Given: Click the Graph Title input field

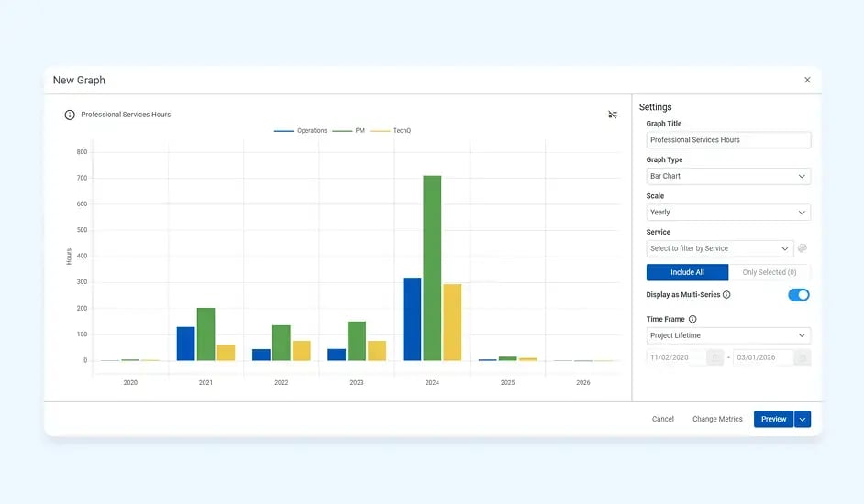Looking at the screenshot, I should point(728,140).
